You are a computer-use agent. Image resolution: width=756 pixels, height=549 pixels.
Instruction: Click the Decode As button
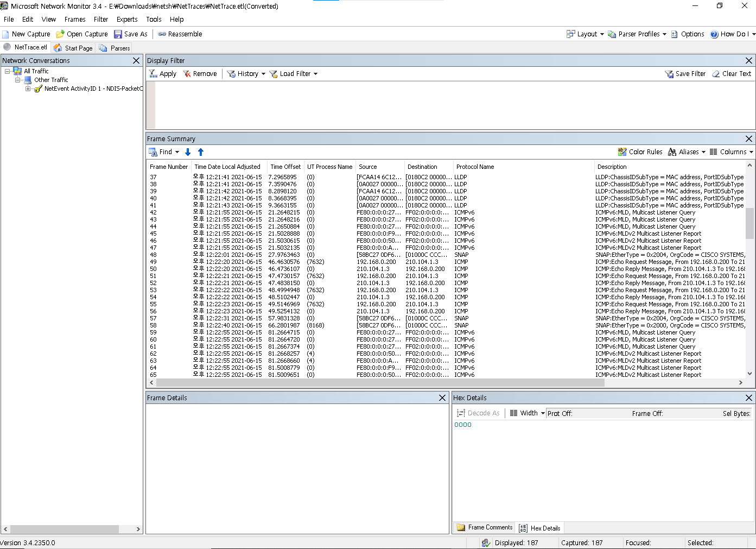pyautogui.click(x=478, y=413)
